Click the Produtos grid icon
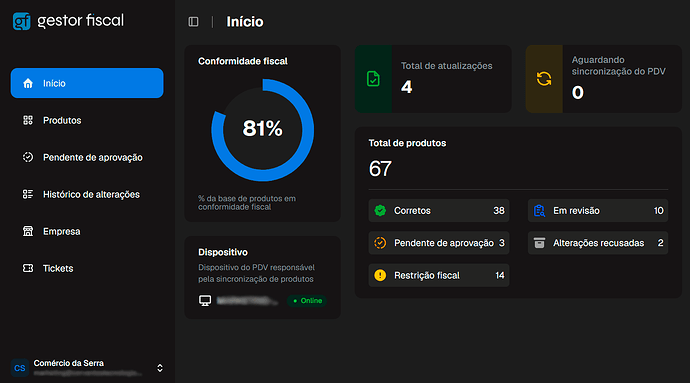This screenshot has width=690, height=383. click(28, 120)
